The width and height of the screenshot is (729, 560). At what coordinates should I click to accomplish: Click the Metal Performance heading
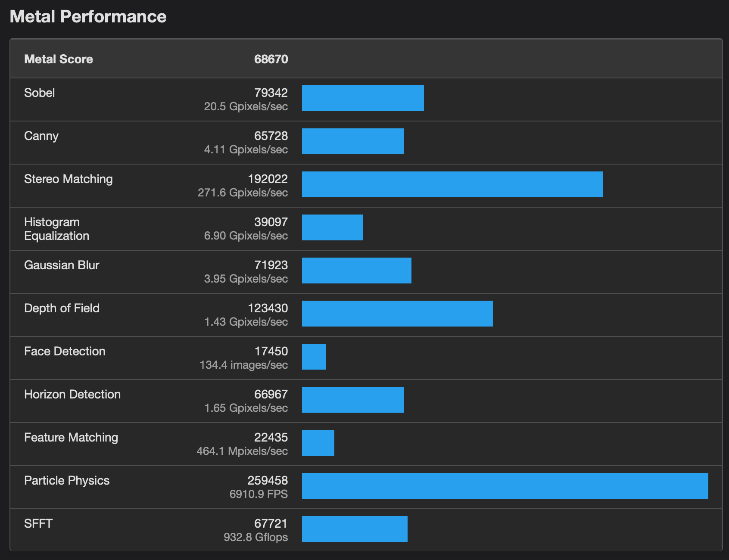coord(88,16)
